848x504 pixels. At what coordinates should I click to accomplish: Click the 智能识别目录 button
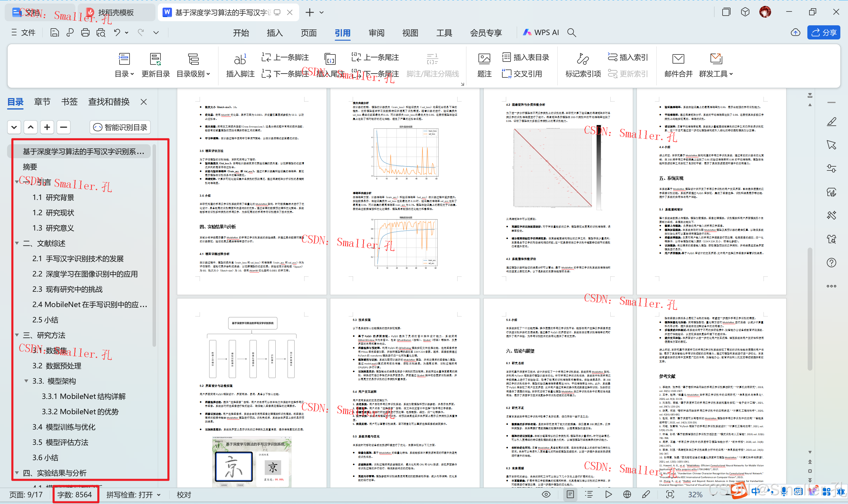pyautogui.click(x=120, y=127)
